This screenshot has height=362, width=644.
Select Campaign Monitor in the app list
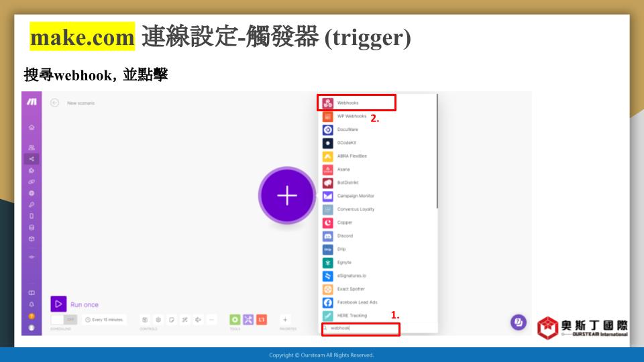(378, 196)
